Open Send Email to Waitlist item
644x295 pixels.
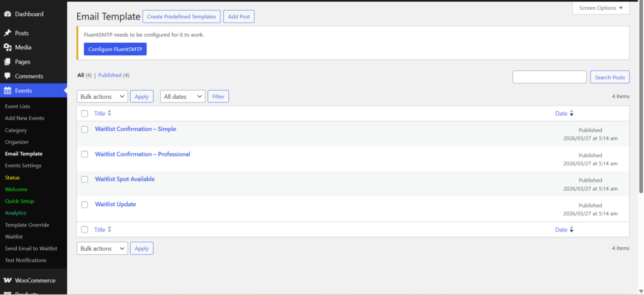31,248
